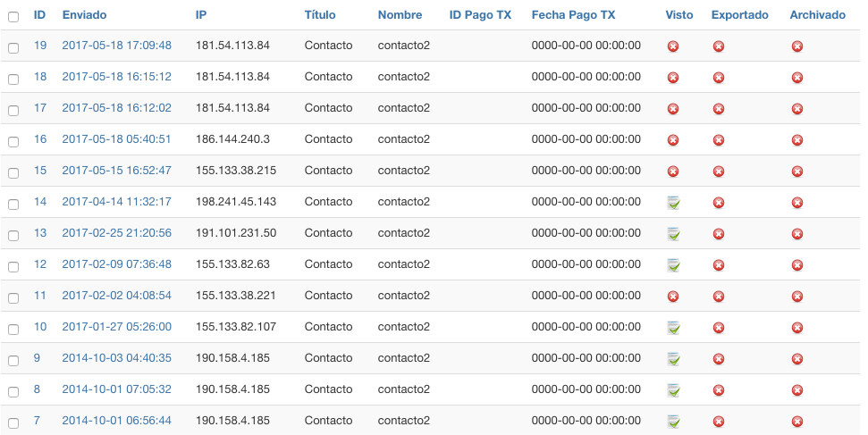This screenshot has width=868, height=435.
Task: Open submission dated 2017-05-15 16:52:47
Action: (117, 171)
